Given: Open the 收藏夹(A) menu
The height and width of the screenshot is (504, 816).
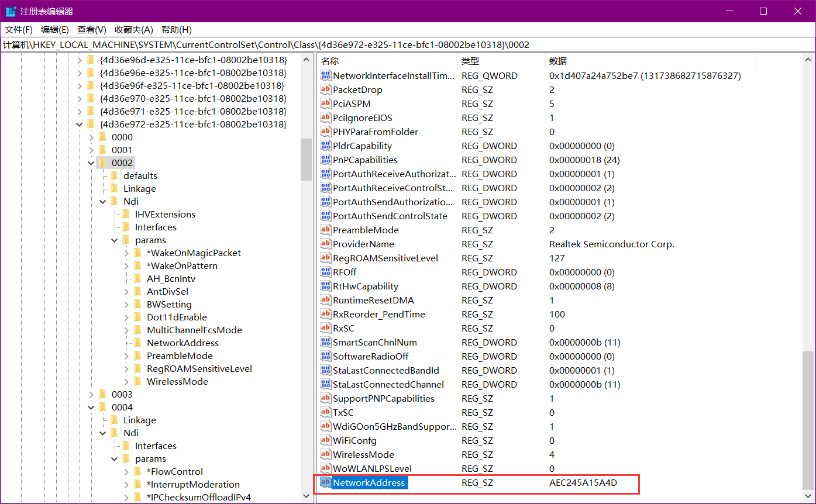Looking at the screenshot, I should click(x=134, y=29).
